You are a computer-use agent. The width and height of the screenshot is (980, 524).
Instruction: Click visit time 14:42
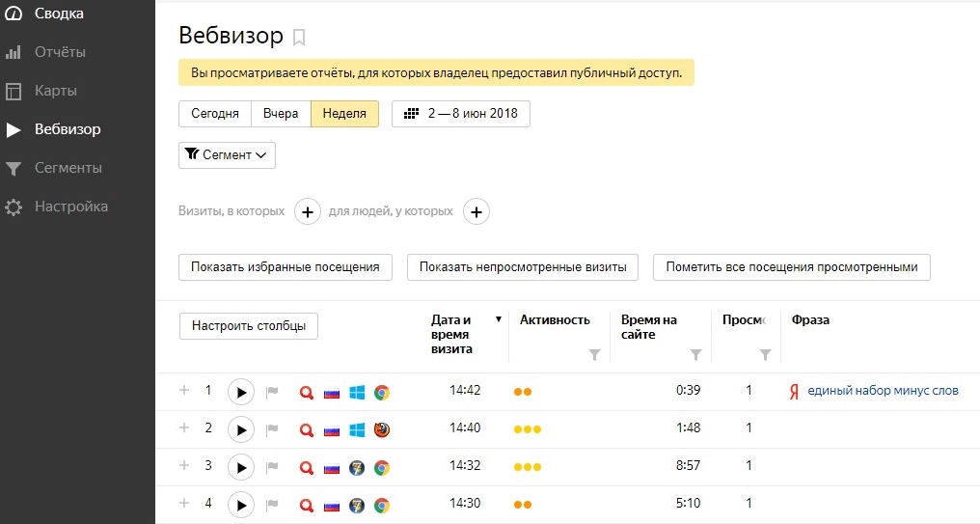coord(465,390)
